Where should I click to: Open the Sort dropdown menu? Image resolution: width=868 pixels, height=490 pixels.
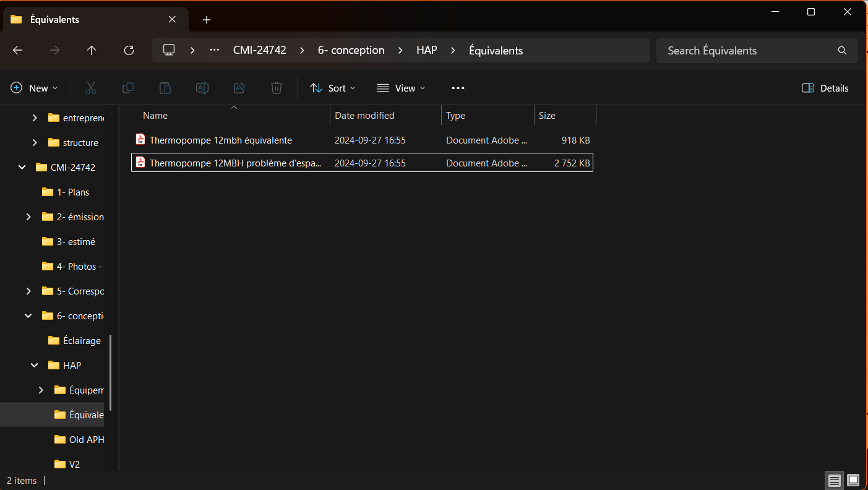click(x=333, y=88)
